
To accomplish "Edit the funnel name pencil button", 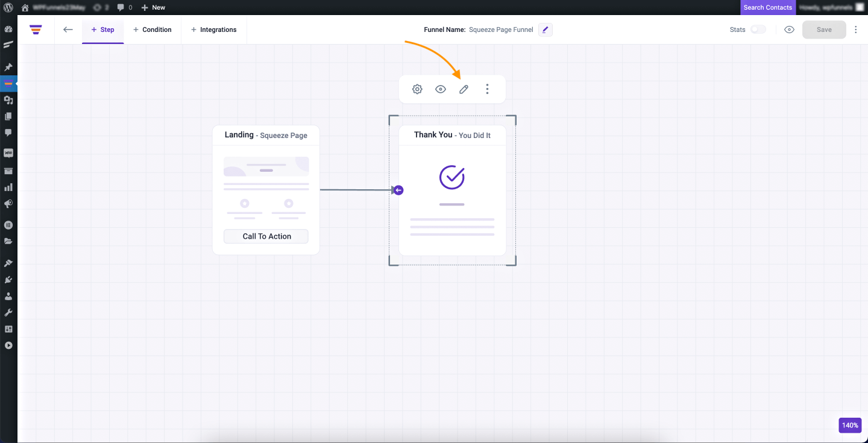I will (x=545, y=30).
